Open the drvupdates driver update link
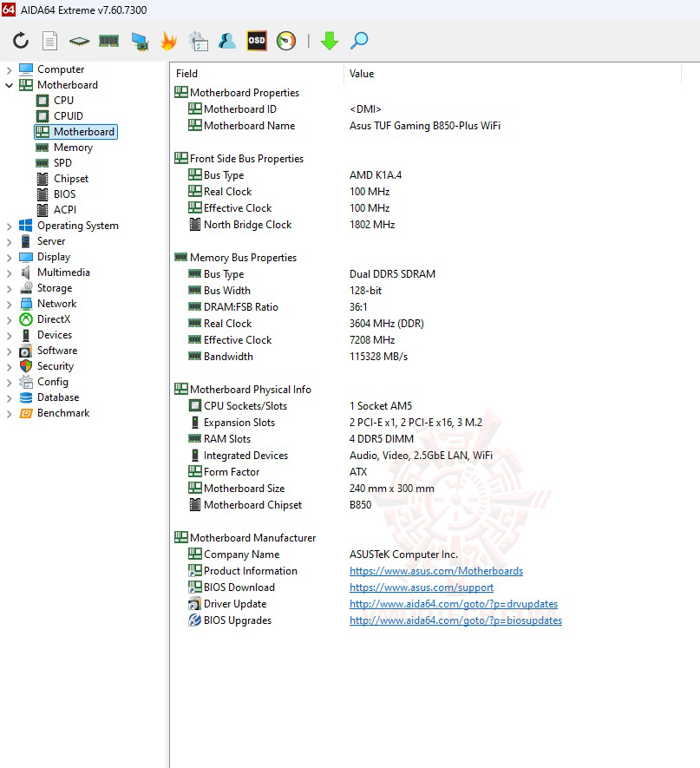This screenshot has height=768, width=700. click(x=454, y=604)
